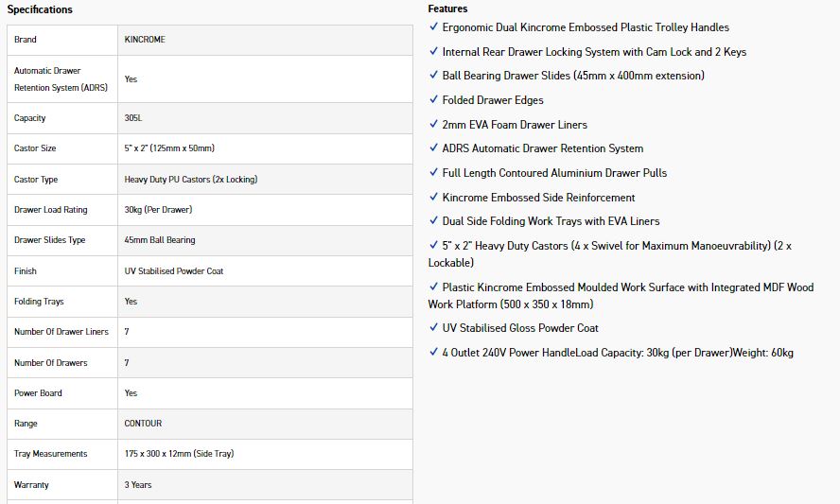
Task: Click the KINCROME brand value cell
Action: click(145, 40)
